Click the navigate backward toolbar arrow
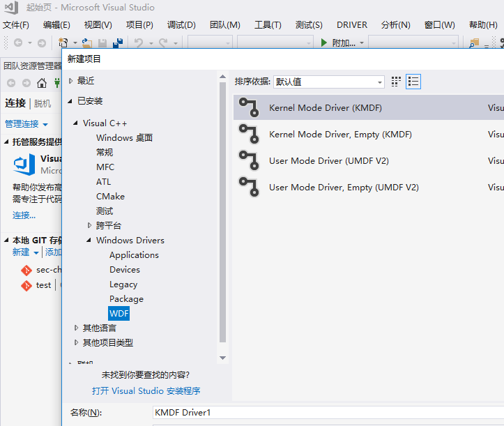 pos(18,43)
